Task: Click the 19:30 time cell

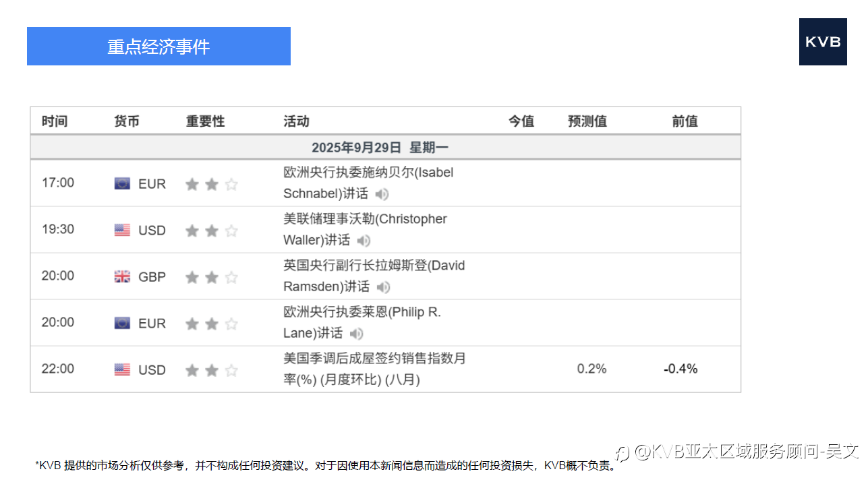Action: [x=58, y=229]
